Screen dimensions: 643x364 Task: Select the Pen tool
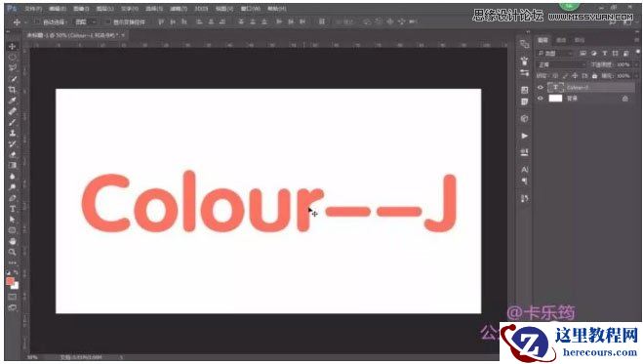(13, 198)
